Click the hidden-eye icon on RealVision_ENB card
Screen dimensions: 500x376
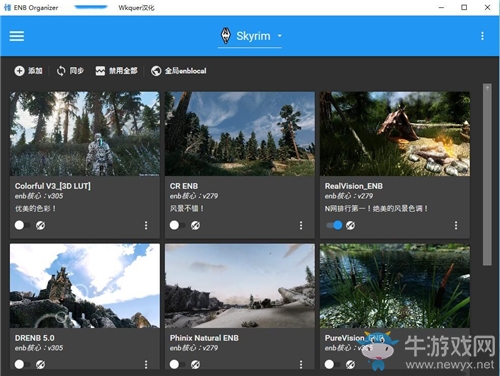pos(350,225)
